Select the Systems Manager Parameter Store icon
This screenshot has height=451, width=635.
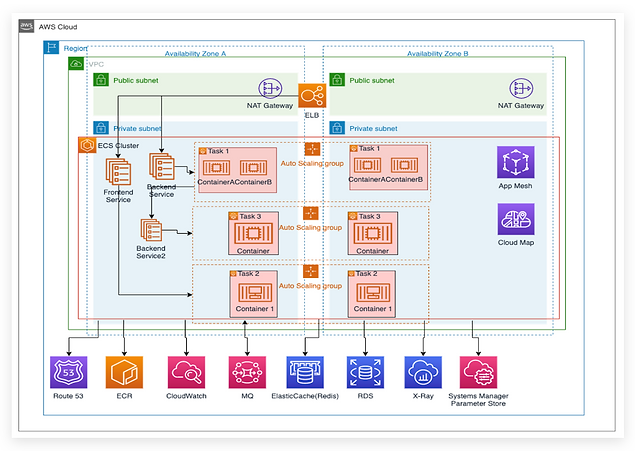coord(478,372)
